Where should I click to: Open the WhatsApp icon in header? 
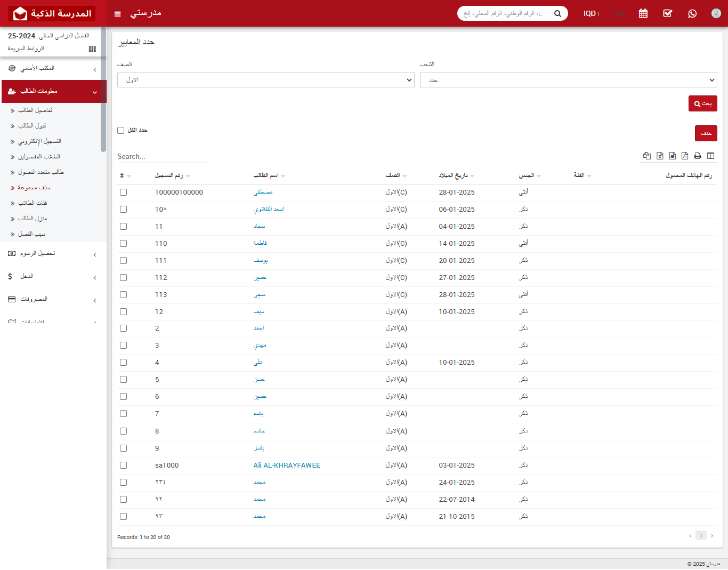click(692, 13)
